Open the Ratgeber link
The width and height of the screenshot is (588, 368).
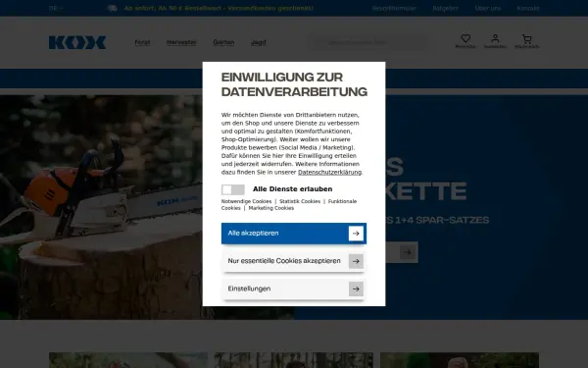tap(446, 8)
